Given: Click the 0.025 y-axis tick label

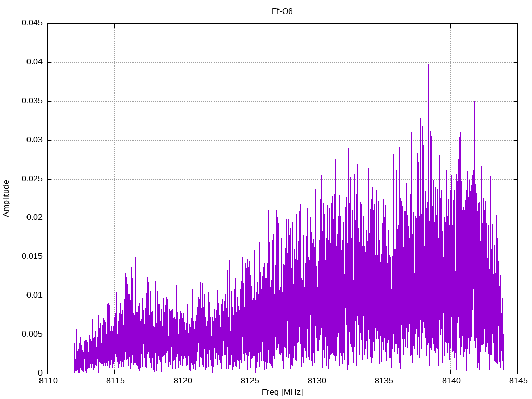Looking at the screenshot, I should [x=32, y=179].
